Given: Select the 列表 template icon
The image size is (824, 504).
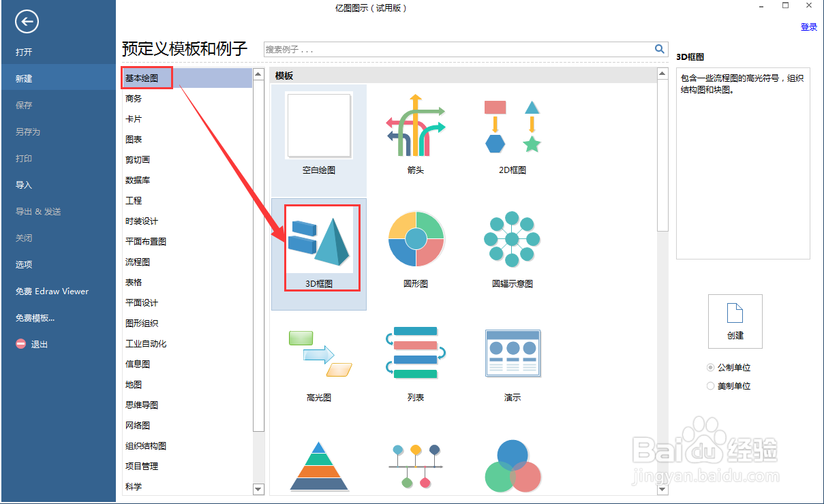Looking at the screenshot, I should (415, 352).
